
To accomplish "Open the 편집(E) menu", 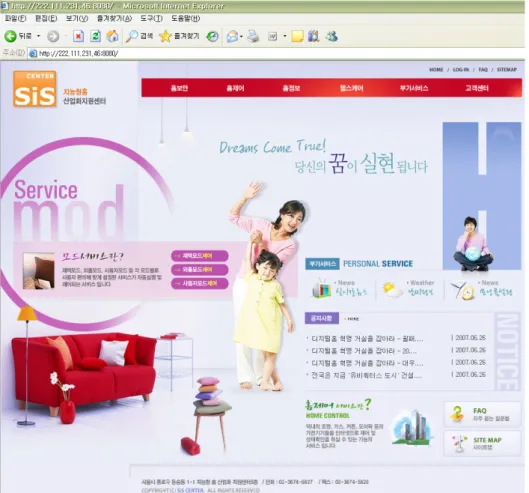I will [x=46, y=18].
